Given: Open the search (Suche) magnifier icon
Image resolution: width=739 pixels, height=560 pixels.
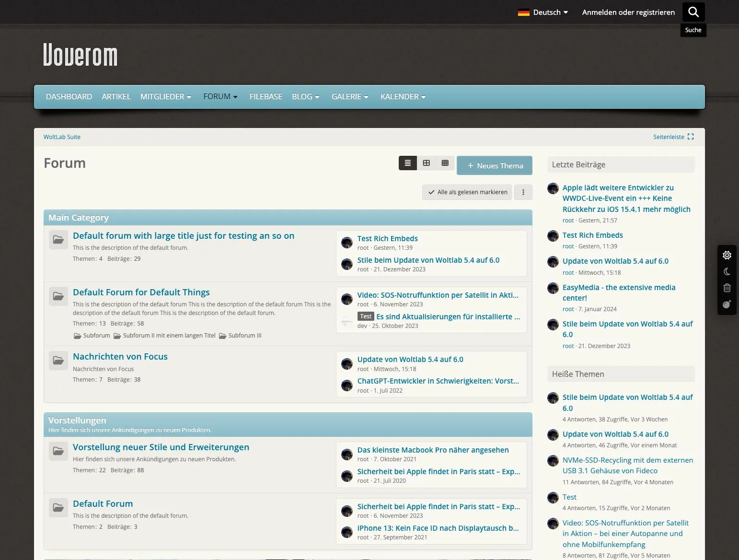Looking at the screenshot, I should coord(693,12).
